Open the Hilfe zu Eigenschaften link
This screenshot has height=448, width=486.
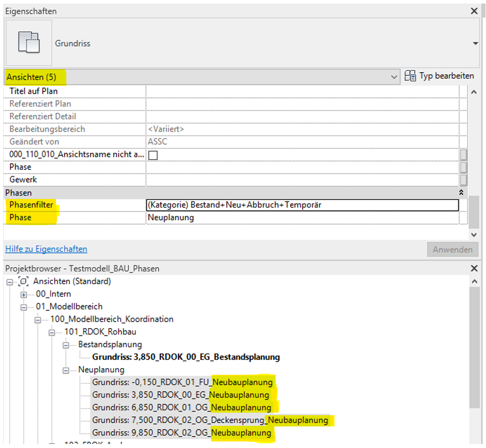pyautogui.click(x=46, y=249)
